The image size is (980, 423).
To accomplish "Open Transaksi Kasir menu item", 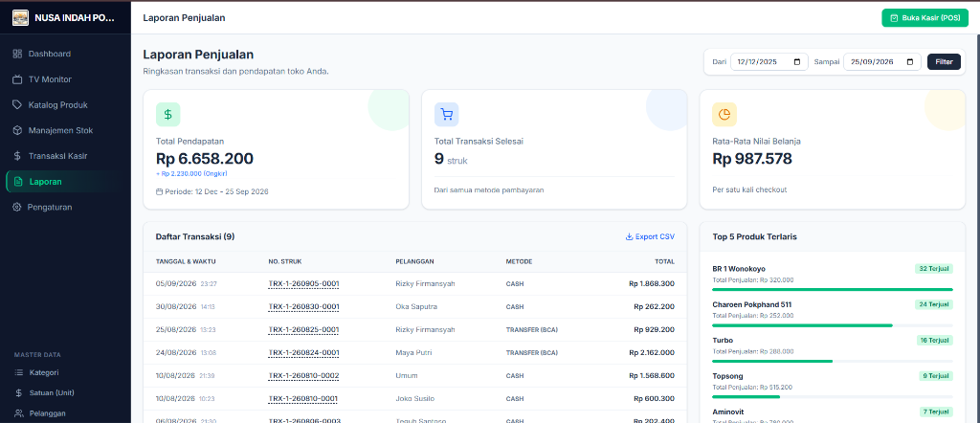I will tap(65, 156).
